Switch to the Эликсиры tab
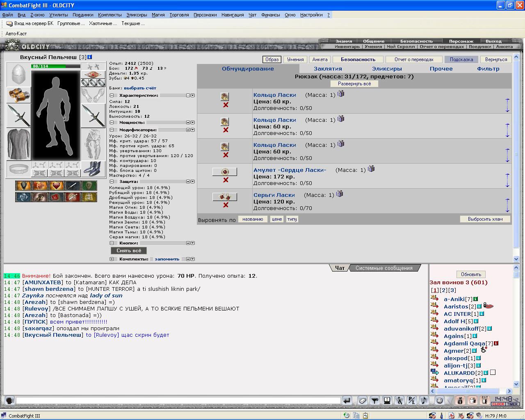Screen dimensions: 525x420 click(387, 68)
